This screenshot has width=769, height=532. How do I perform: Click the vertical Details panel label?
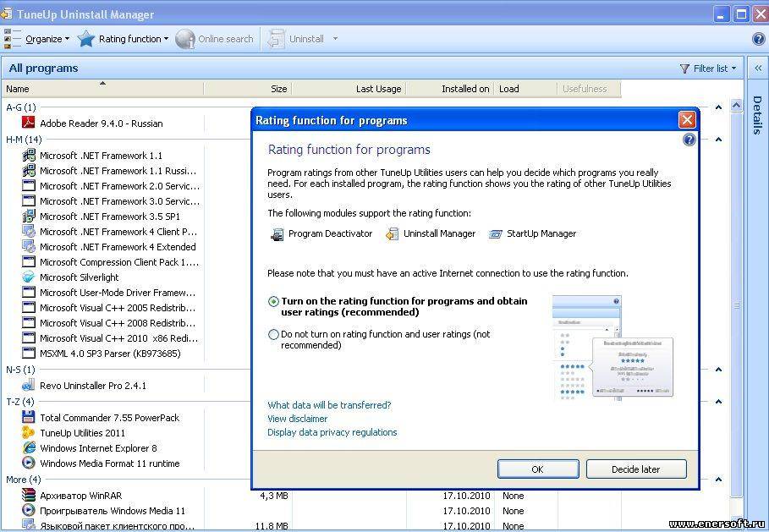[x=758, y=115]
